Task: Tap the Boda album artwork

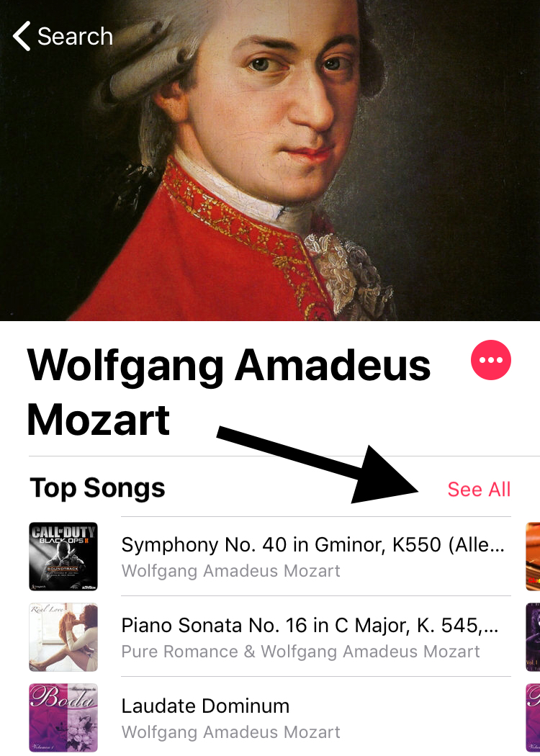Action: (x=63, y=717)
